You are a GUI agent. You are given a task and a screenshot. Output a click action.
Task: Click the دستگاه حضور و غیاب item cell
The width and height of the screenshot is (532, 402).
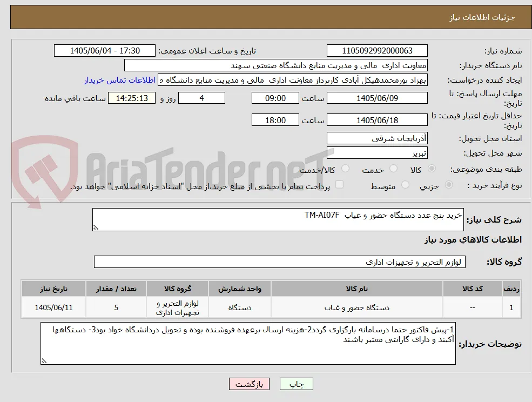click(x=356, y=307)
